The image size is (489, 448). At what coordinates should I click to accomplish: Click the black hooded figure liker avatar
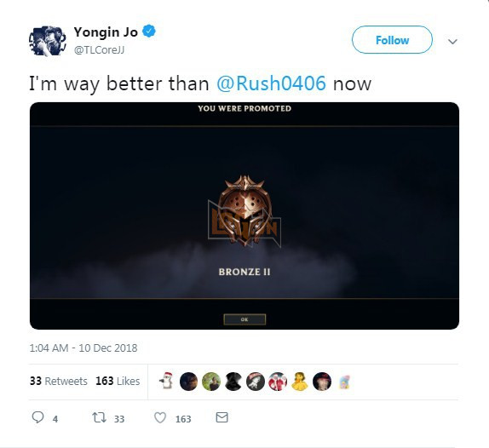tap(233, 382)
